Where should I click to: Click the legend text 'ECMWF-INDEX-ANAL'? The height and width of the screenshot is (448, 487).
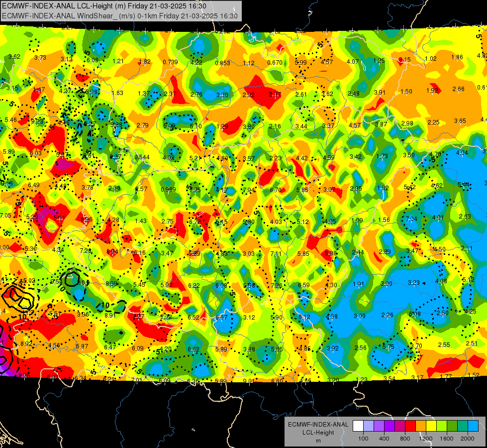(x=318, y=425)
